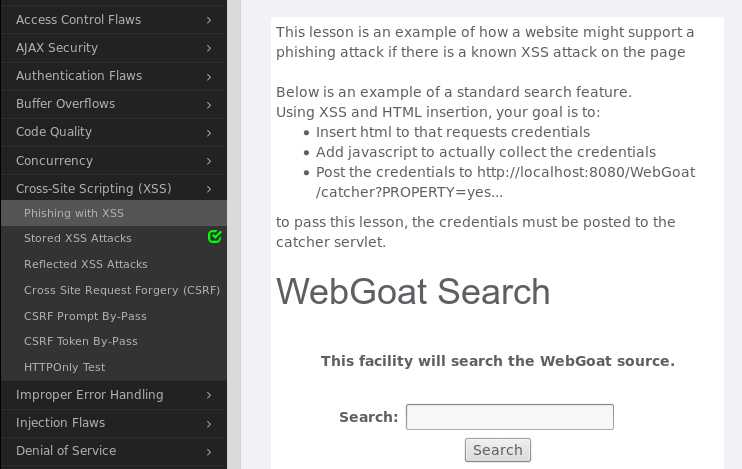Expand the Access Control Flaws chevron

click(209, 20)
